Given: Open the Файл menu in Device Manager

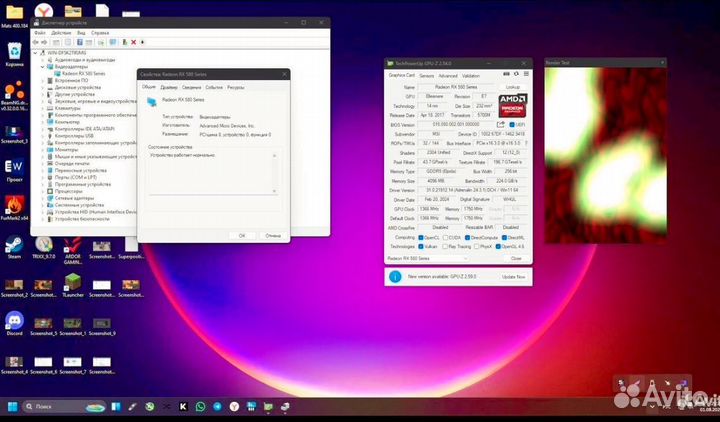Looking at the screenshot, I should (40, 33).
